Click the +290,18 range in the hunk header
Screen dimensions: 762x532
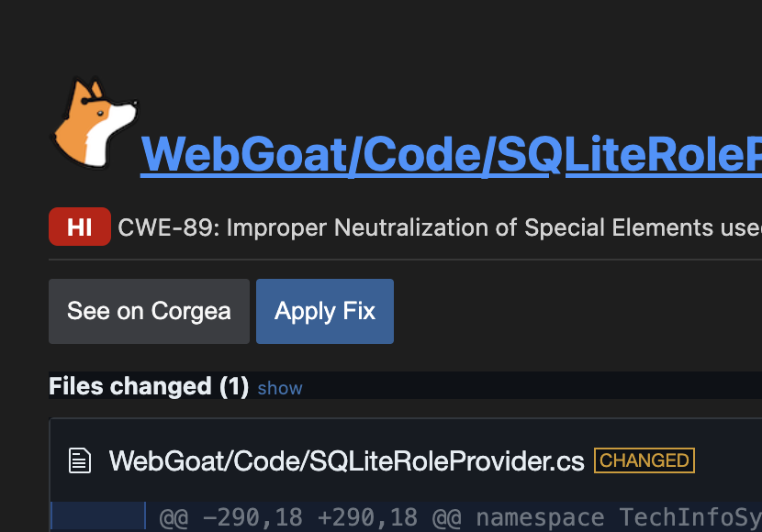[367, 517]
